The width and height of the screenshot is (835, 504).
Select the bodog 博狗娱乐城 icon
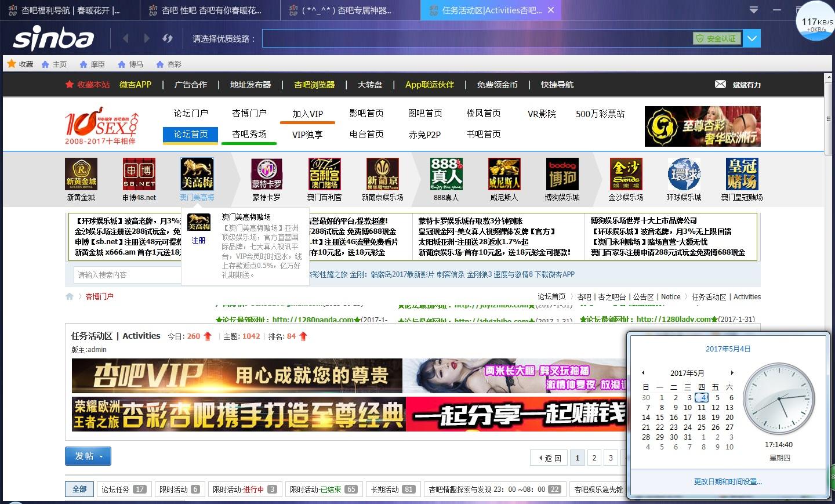562,174
